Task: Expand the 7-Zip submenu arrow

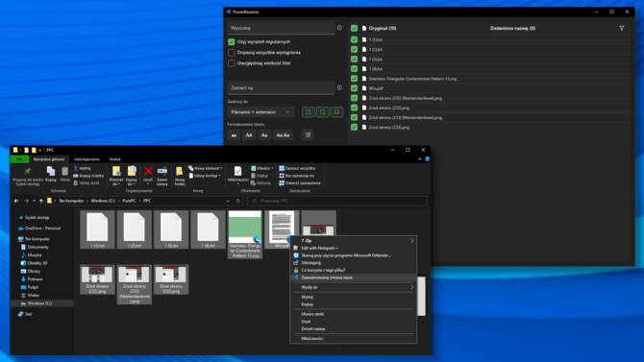Action: pos(412,241)
